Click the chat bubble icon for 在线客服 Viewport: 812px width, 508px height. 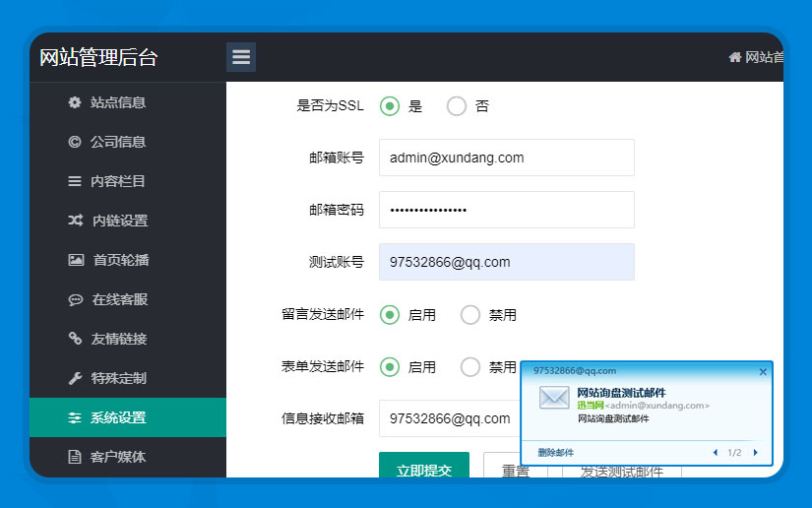tap(76, 300)
